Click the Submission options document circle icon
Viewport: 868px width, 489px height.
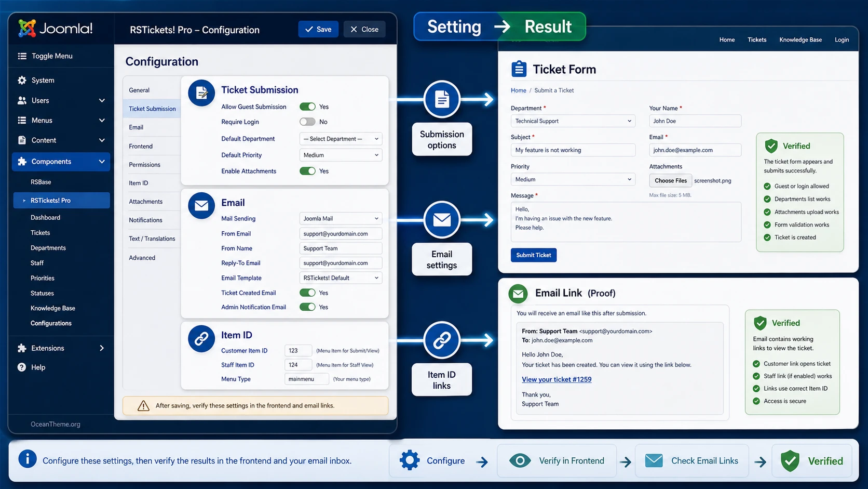pyautogui.click(x=442, y=99)
